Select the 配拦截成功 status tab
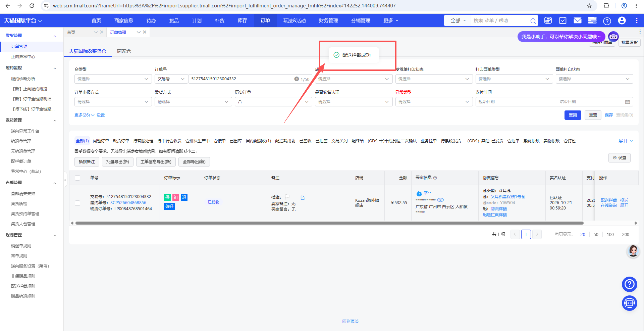This screenshot has height=331, width=644. pyautogui.click(x=285, y=141)
